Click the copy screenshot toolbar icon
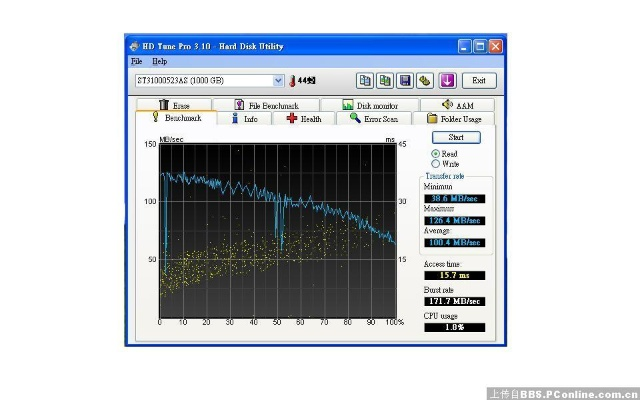The width and height of the screenshot is (640, 400). point(385,80)
